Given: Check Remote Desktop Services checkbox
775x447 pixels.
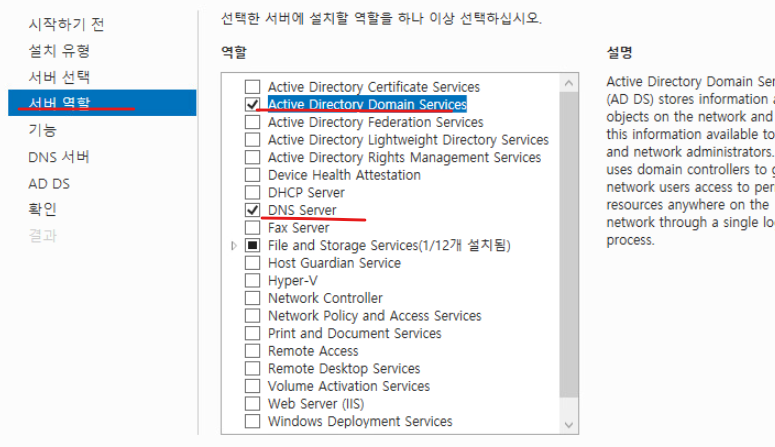Looking at the screenshot, I should (x=253, y=368).
